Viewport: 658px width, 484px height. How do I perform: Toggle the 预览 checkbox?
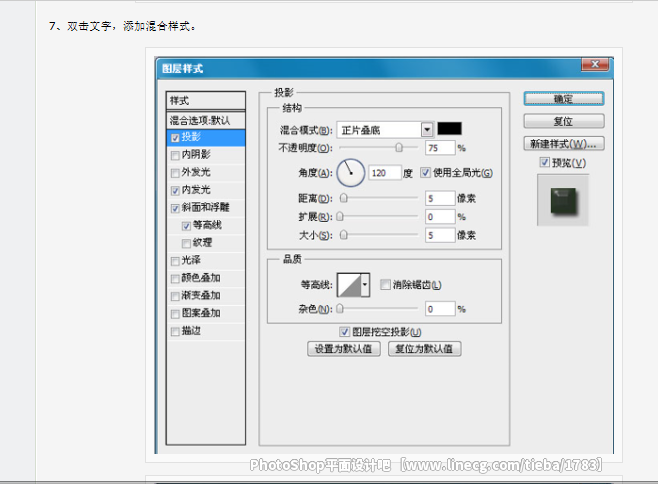coord(544,162)
